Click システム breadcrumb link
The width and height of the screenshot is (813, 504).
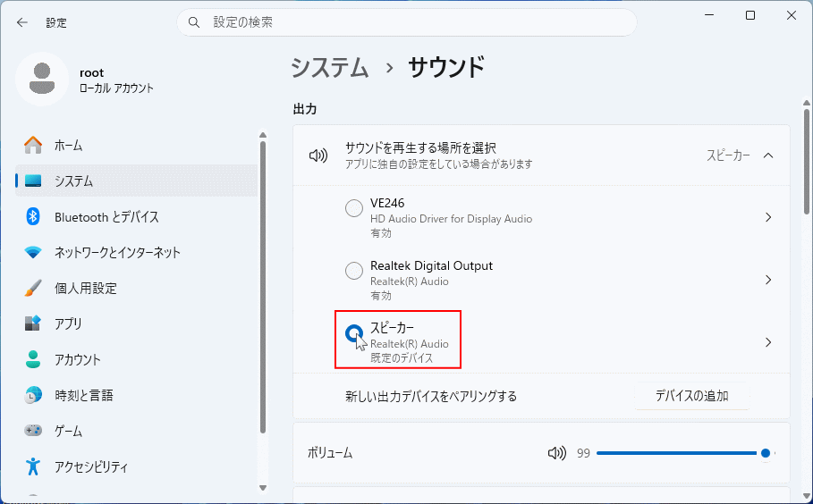click(330, 68)
